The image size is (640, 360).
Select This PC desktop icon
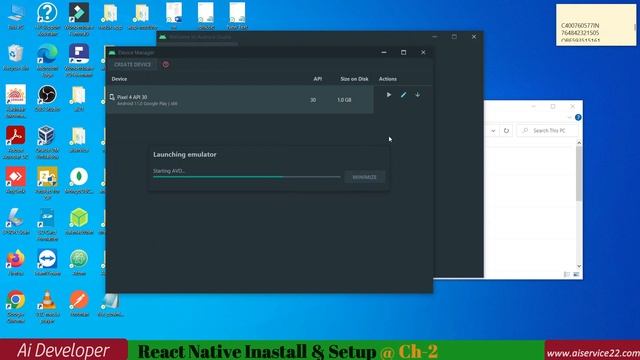[16, 17]
